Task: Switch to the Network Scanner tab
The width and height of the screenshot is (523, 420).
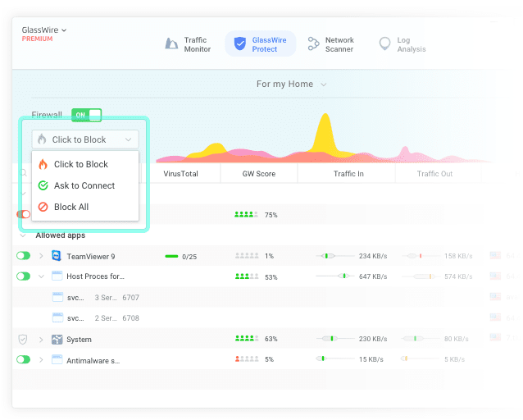Action: [x=330, y=44]
